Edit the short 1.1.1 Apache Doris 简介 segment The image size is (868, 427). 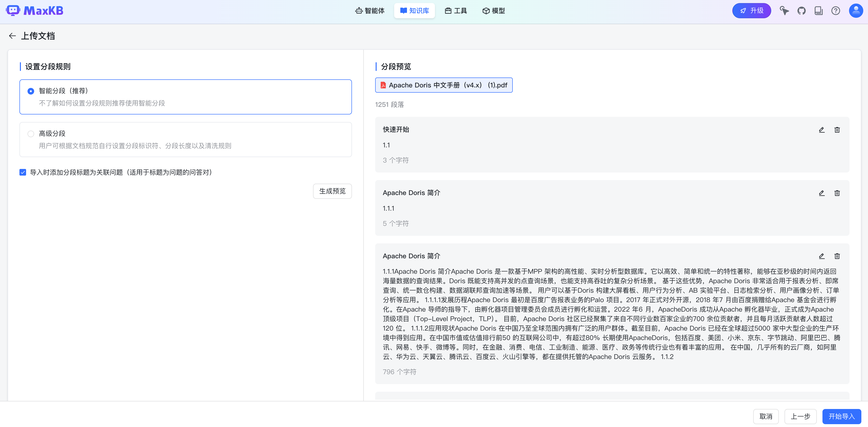822,193
